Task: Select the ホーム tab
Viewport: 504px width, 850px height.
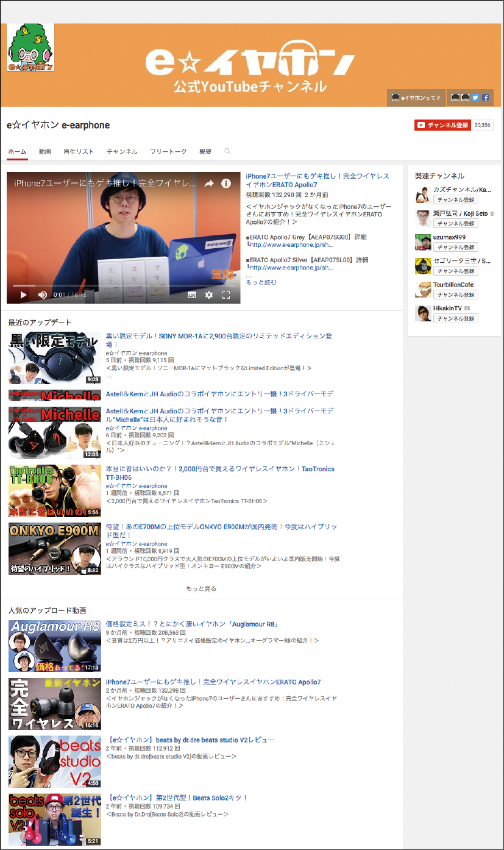Action: tap(17, 151)
